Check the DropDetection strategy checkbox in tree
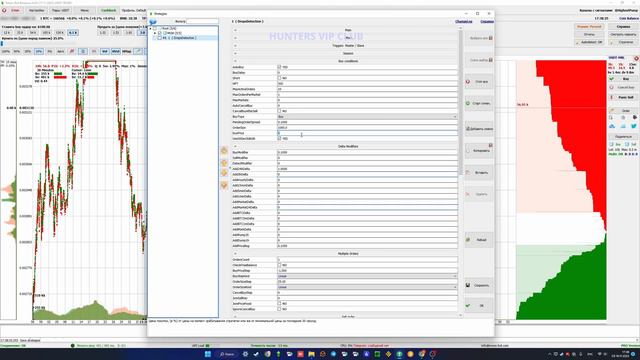The width and height of the screenshot is (640, 360). coord(160,38)
